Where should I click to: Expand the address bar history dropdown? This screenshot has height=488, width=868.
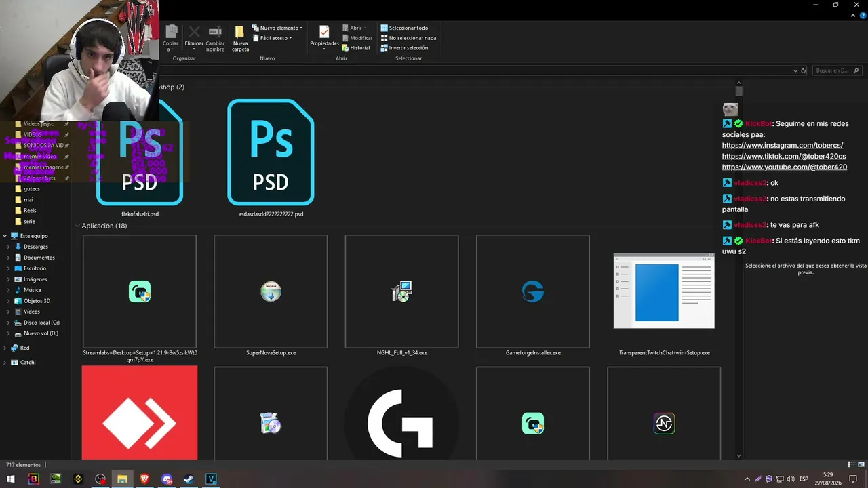click(x=795, y=70)
